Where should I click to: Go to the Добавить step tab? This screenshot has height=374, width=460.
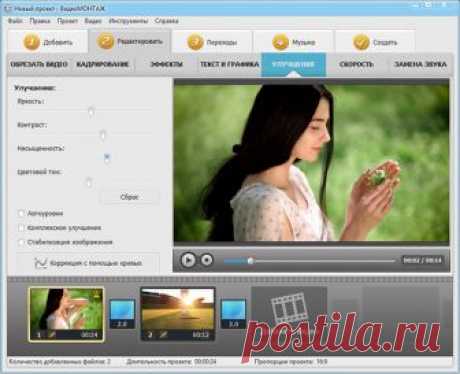48,42
